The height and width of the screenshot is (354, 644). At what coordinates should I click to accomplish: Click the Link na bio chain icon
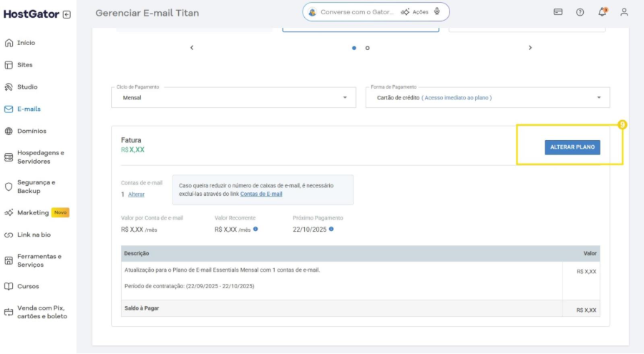9,235
